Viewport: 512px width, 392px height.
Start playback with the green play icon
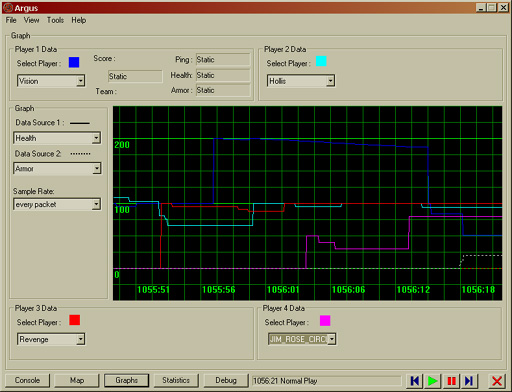pos(433,381)
